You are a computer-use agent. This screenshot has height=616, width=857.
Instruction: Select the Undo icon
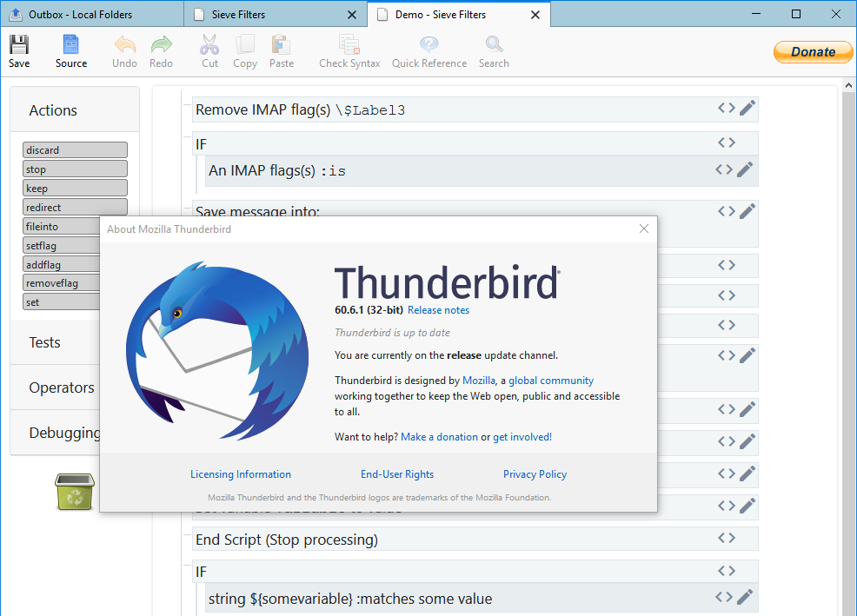(124, 50)
